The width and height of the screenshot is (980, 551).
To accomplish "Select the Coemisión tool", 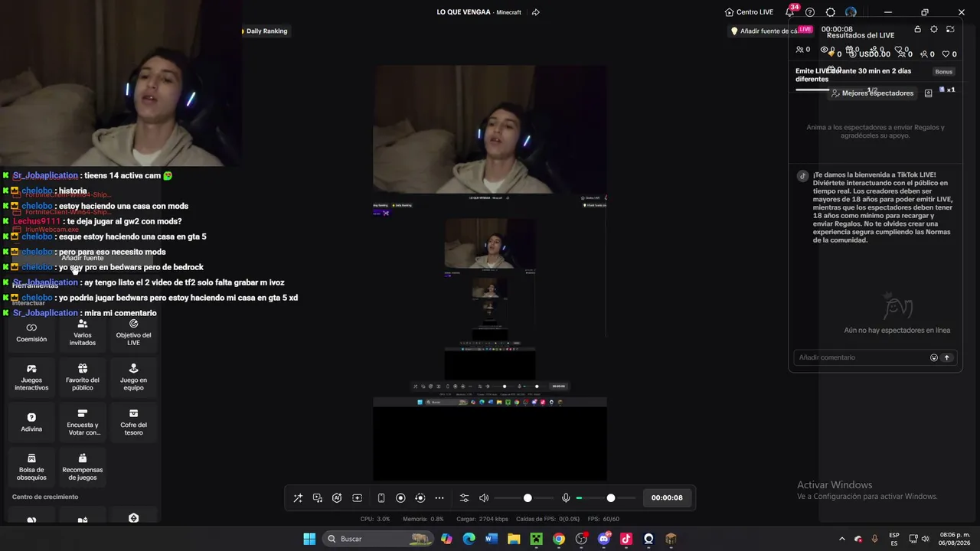I will click(31, 333).
